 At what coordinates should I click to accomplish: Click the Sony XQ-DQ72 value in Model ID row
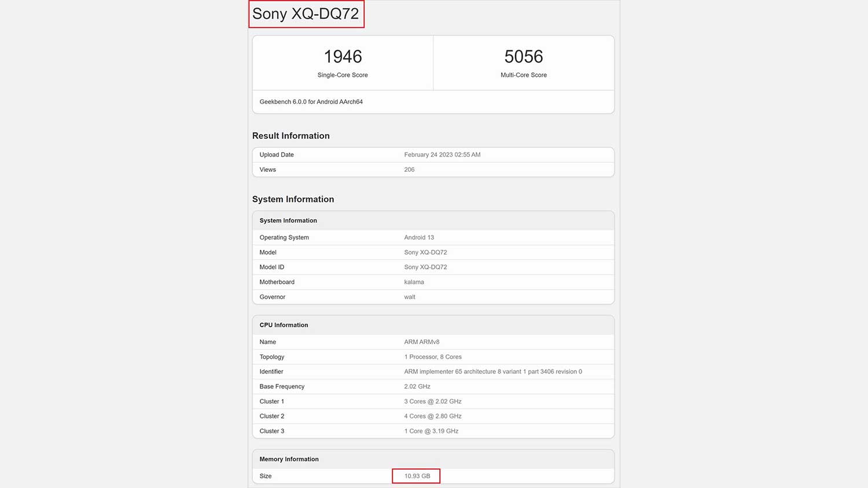425,267
